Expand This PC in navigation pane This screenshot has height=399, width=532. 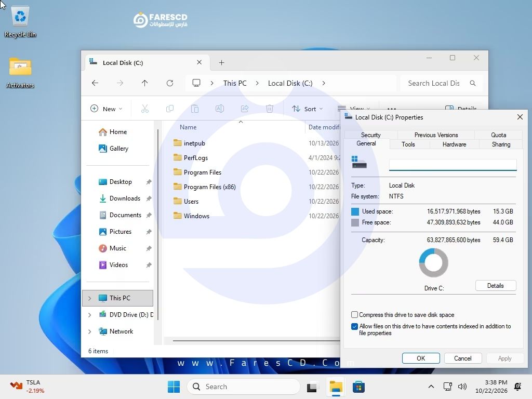click(89, 298)
